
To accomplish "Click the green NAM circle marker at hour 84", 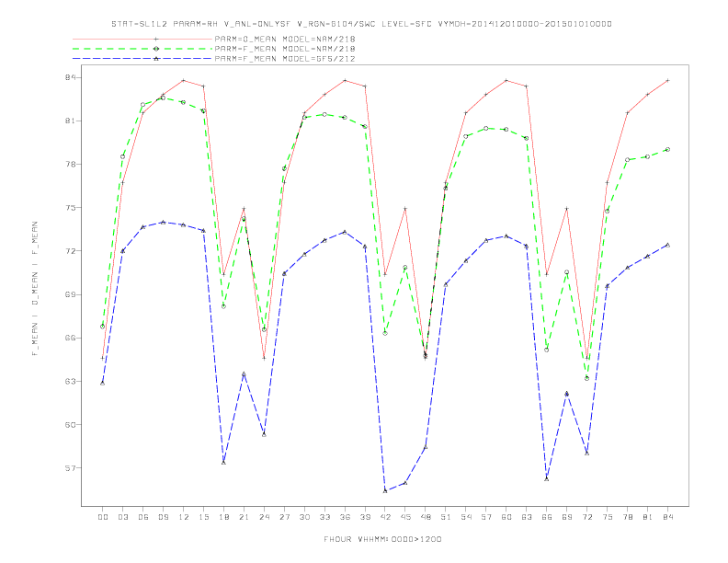I will pyautogui.click(x=668, y=150).
